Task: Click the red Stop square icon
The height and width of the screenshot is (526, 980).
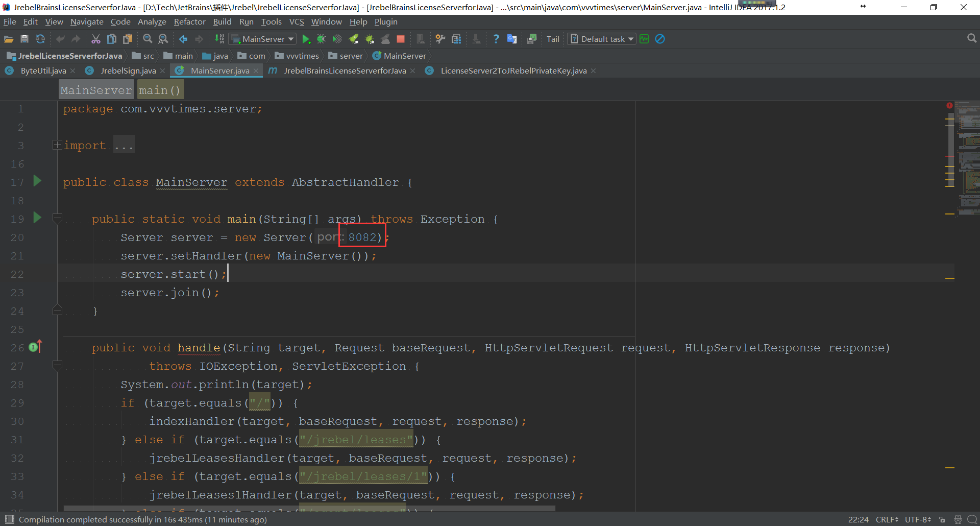Action: [401, 39]
